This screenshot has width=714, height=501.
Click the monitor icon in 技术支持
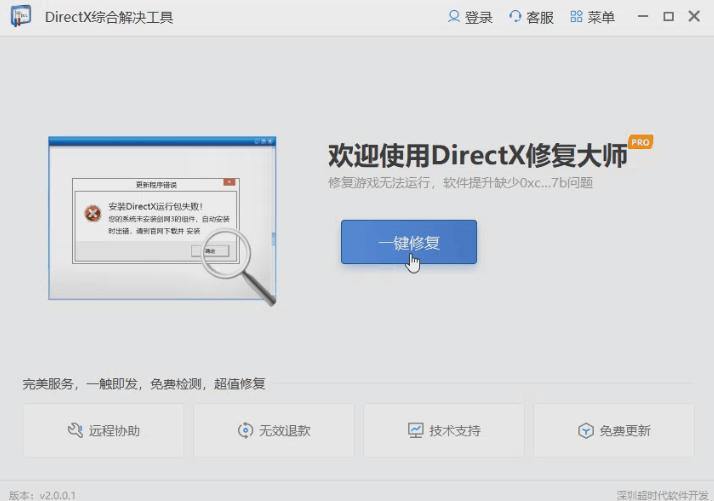coord(415,431)
